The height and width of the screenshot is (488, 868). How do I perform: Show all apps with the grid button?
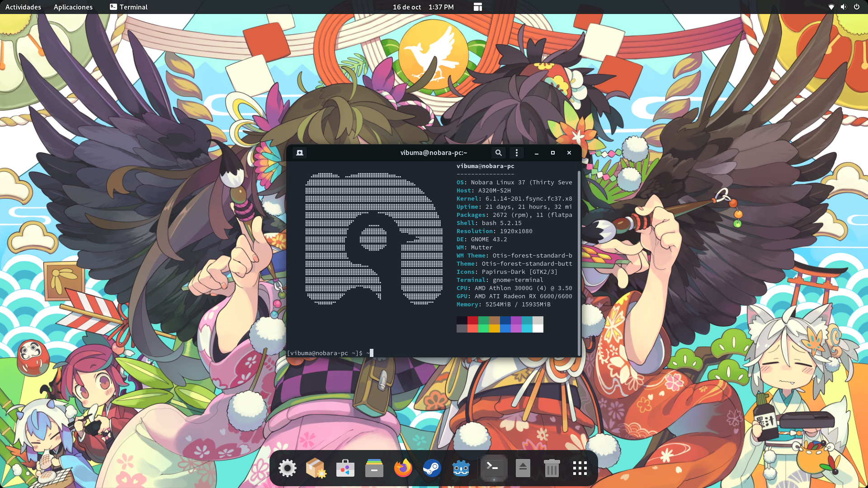click(580, 468)
